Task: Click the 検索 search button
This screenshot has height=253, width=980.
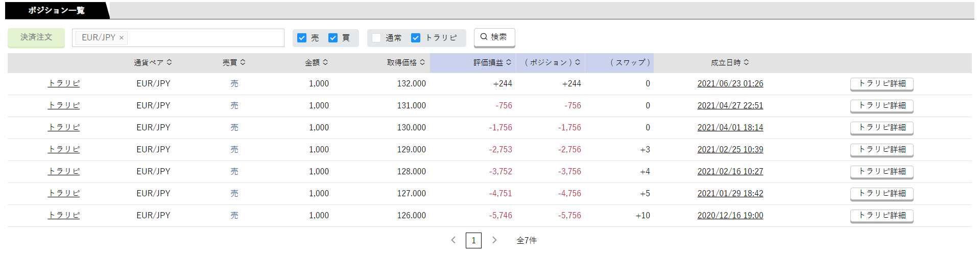Action: point(494,37)
